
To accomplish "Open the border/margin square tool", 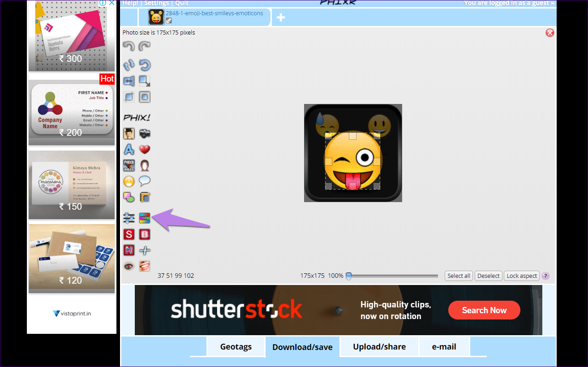I will coord(144,97).
